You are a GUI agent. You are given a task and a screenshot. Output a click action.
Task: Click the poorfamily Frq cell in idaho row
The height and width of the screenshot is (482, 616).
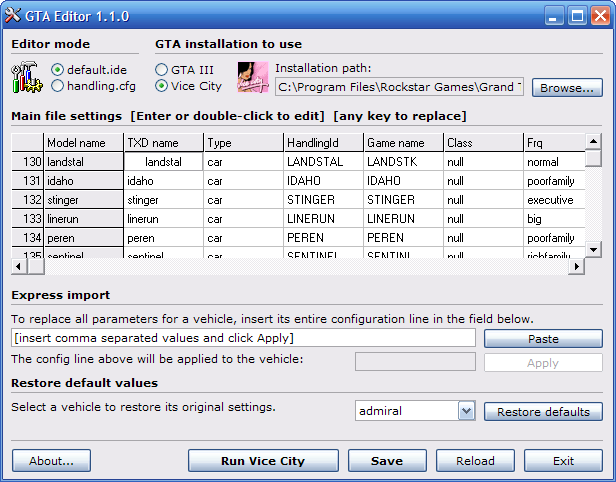click(554, 181)
